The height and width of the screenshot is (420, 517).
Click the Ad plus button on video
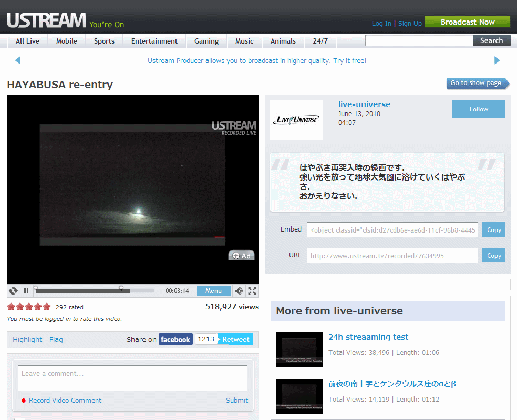(241, 256)
